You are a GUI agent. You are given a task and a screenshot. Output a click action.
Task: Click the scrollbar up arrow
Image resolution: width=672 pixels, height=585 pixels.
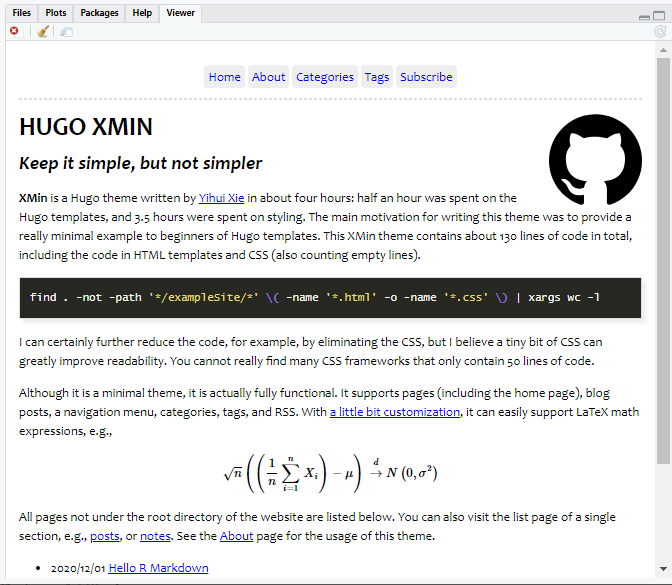(663, 50)
